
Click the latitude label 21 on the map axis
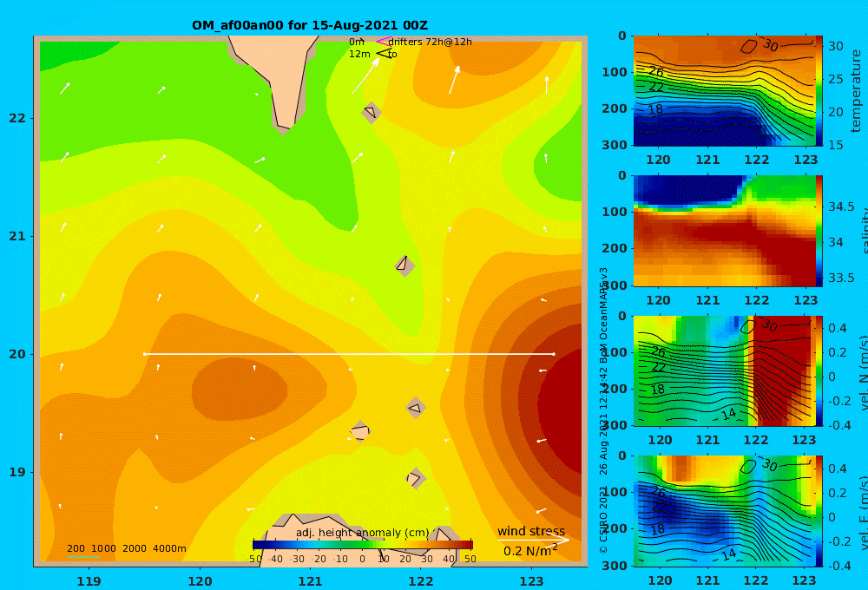click(x=16, y=236)
